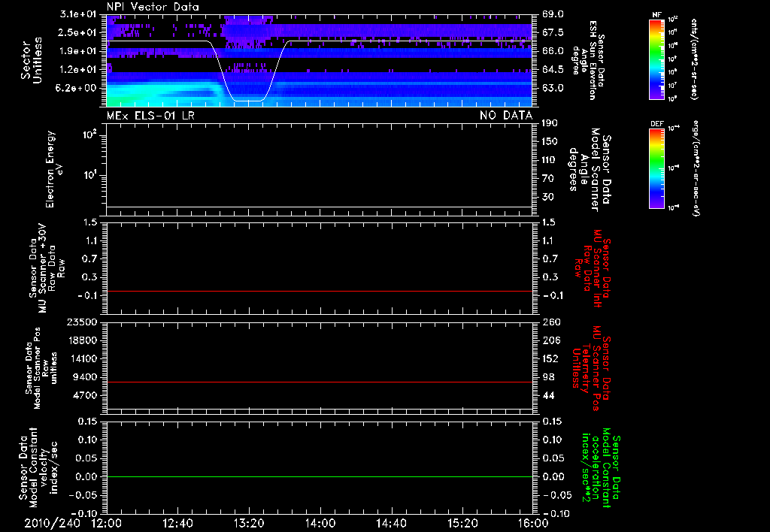Click the white elevation curve dip in NPI panel
The height and width of the screenshot is (532, 770).
point(248,101)
